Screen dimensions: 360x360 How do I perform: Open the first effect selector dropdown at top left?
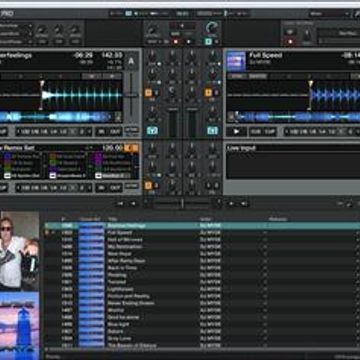pos(16,26)
